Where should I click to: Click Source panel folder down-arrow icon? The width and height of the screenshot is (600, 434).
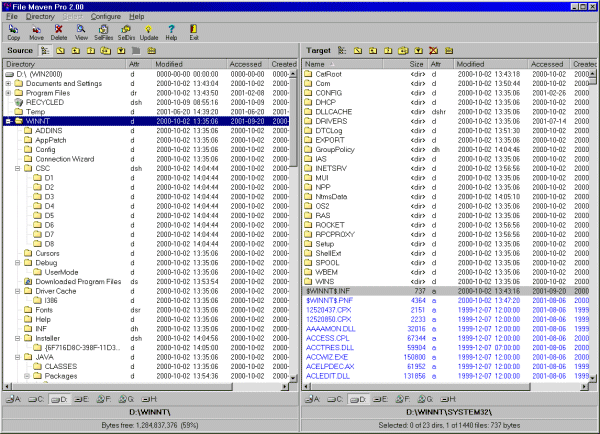pyautogui.click(x=121, y=51)
